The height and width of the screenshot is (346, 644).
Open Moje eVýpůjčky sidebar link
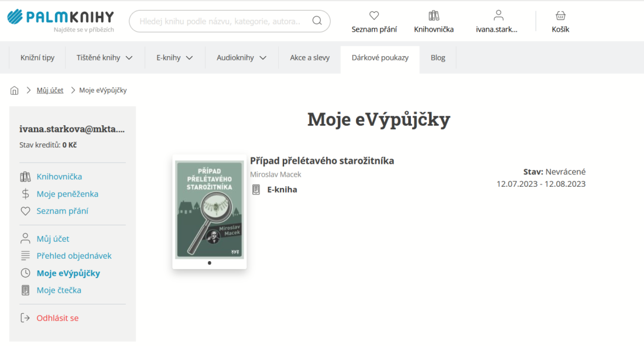(x=68, y=273)
